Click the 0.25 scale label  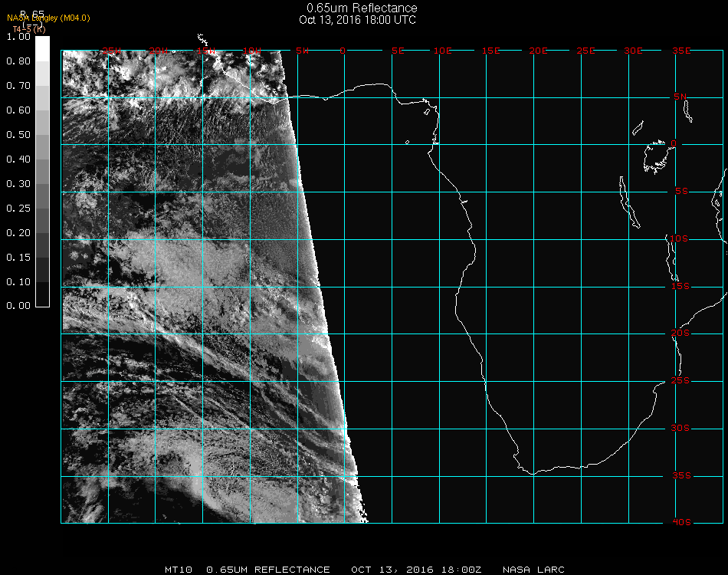click(18, 209)
